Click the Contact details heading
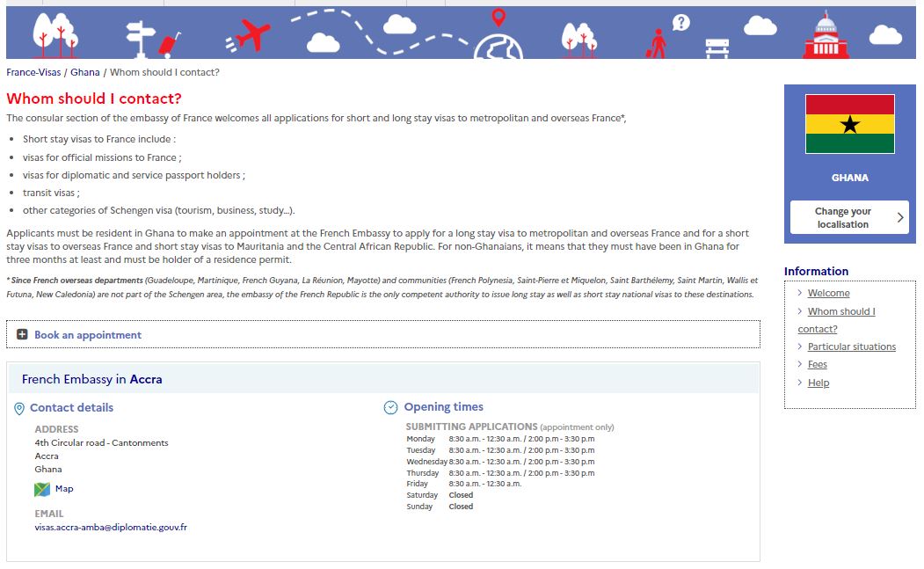Screen dimensions: 924x569 click(71, 407)
